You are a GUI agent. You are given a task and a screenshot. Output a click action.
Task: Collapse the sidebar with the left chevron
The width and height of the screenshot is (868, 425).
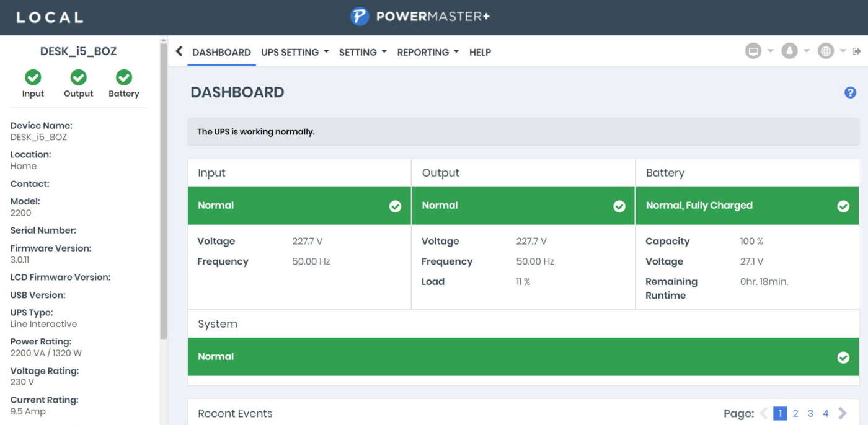179,51
